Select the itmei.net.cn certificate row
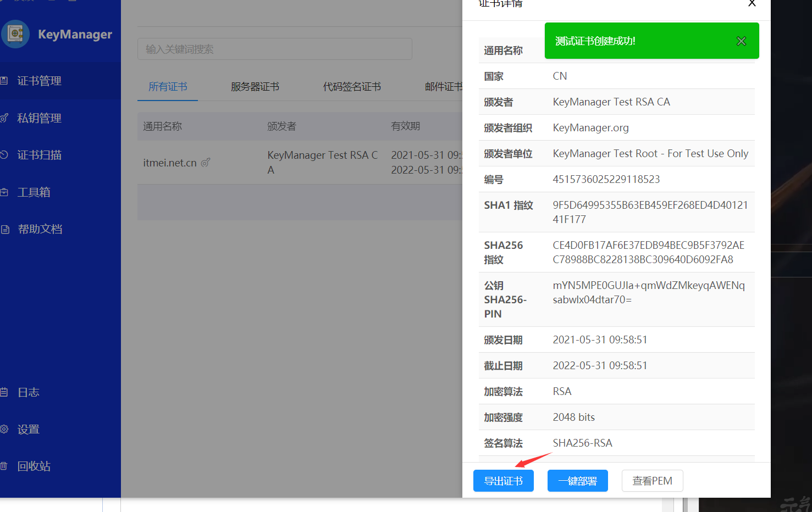This screenshot has width=812, height=512. [x=300, y=163]
